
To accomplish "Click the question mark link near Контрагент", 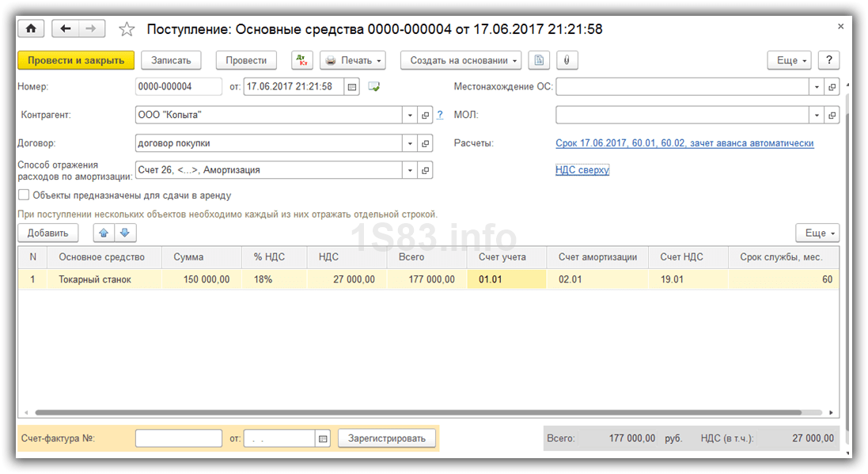I will 440,116.
